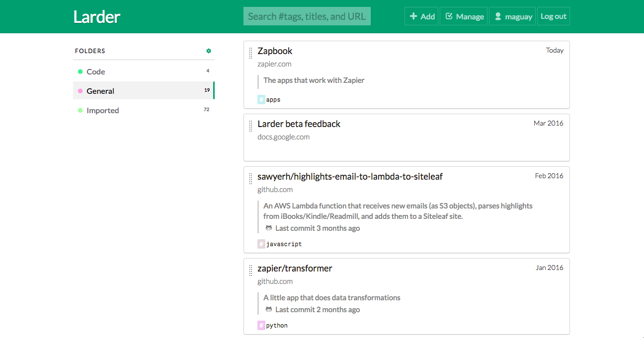The width and height of the screenshot is (644, 338).
Task: Click the light green dot beside Imported
Action: click(x=80, y=110)
